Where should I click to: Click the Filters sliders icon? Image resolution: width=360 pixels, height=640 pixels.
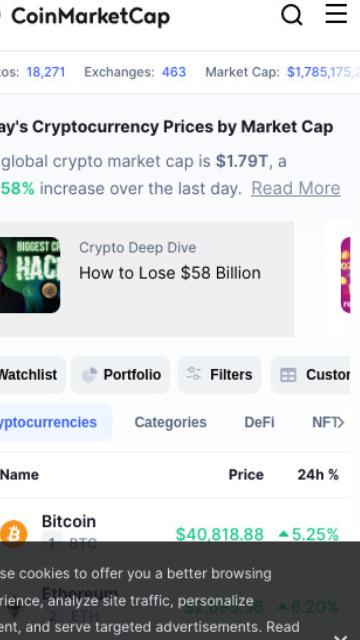pos(193,373)
